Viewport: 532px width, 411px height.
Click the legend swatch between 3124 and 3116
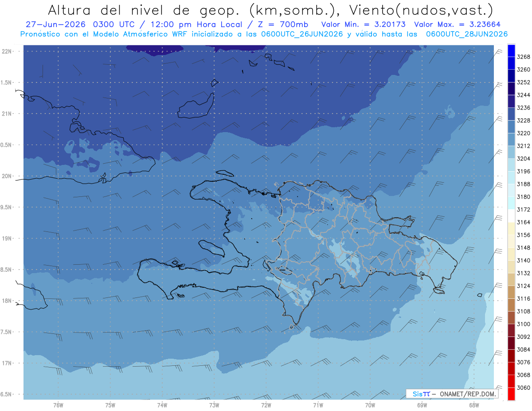pyautogui.click(x=511, y=292)
